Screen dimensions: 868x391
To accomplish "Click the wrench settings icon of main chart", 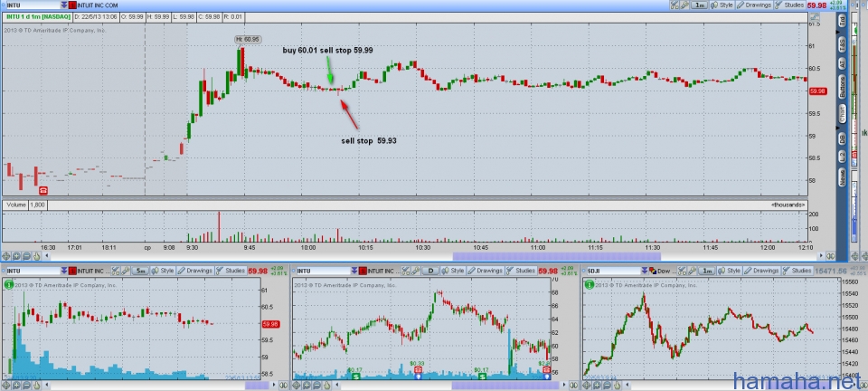I will click(684, 5).
